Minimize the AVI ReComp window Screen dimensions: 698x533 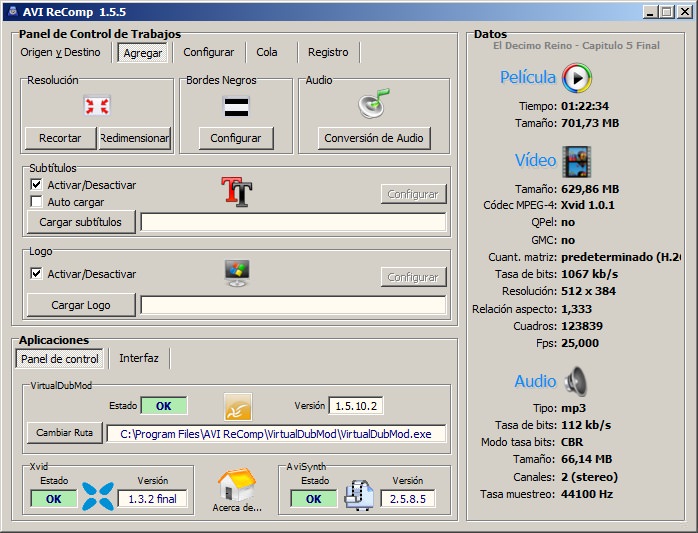coord(650,12)
